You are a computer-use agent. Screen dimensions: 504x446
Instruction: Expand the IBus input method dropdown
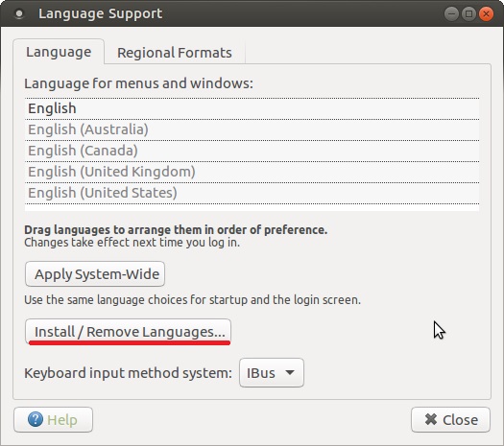point(272,373)
